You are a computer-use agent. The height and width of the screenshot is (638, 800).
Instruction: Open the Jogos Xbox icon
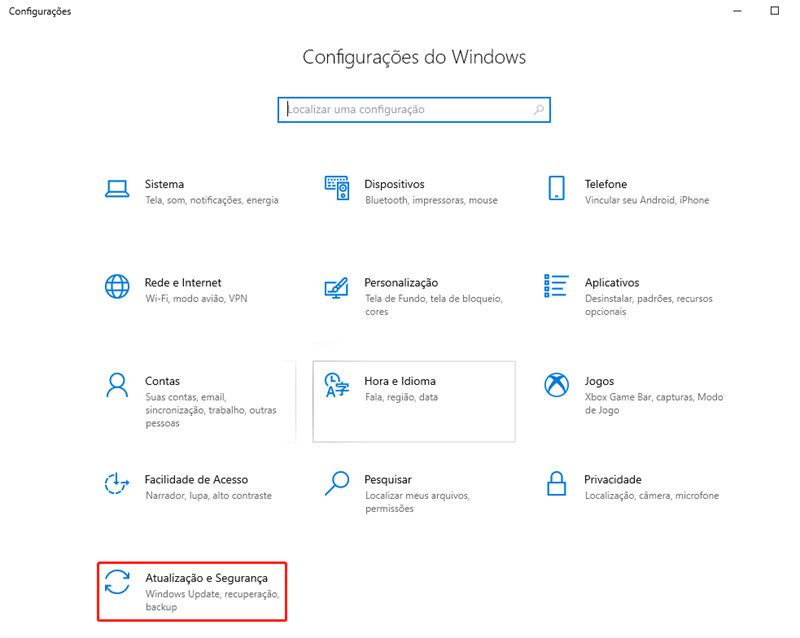click(x=557, y=385)
